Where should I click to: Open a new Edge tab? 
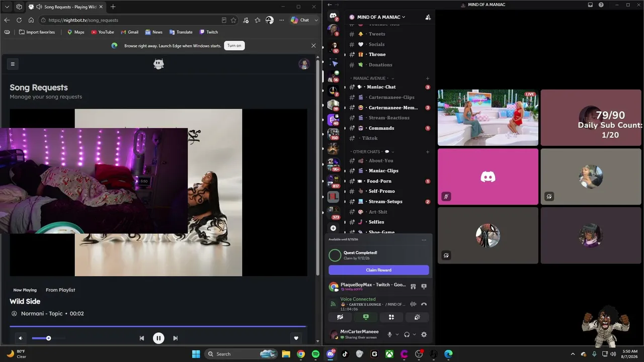113,7
